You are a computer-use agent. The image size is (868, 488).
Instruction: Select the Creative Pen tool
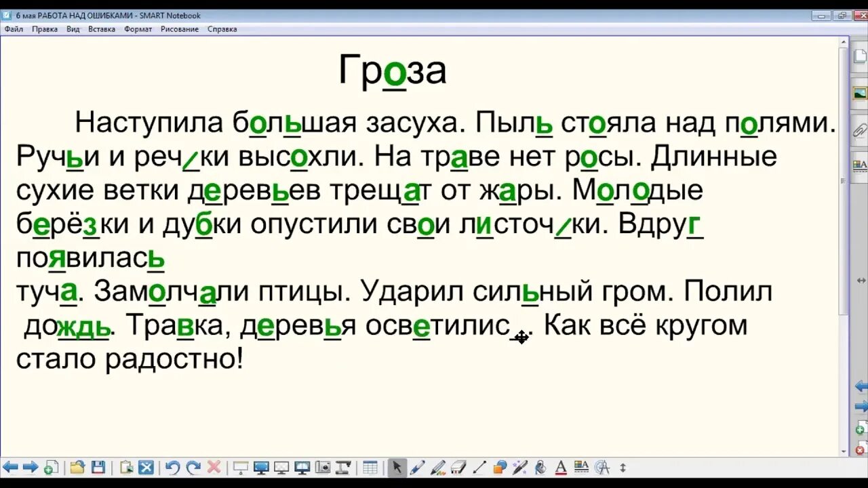438,467
